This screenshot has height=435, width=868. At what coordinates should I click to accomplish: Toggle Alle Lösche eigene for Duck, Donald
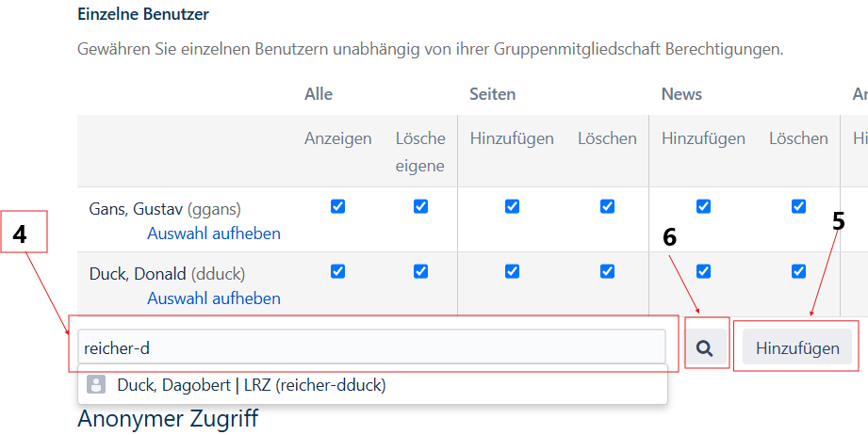click(420, 271)
